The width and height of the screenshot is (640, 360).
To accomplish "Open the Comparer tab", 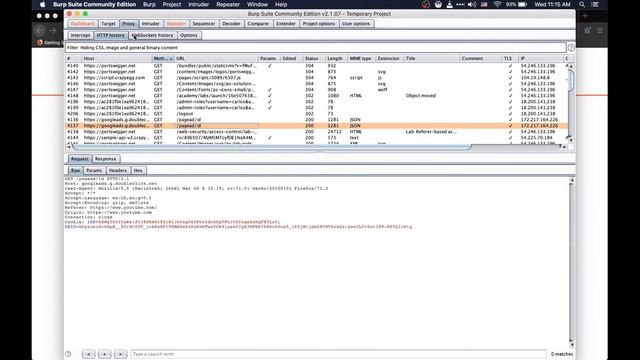I will [x=258, y=24].
